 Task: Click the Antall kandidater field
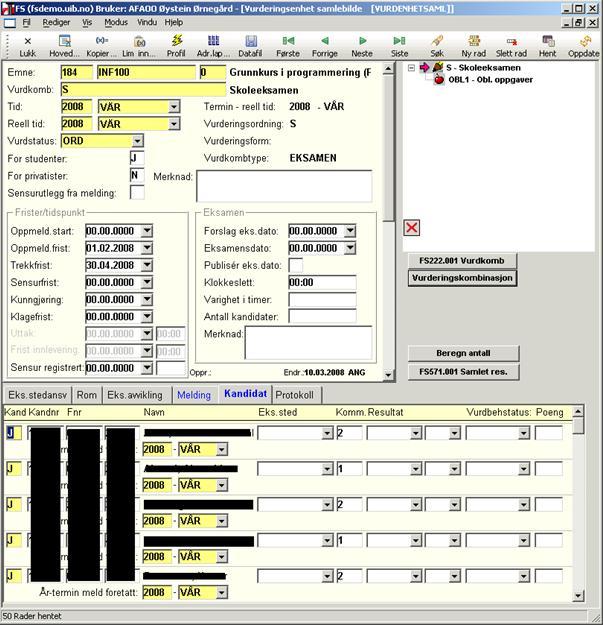(x=322, y=316)
